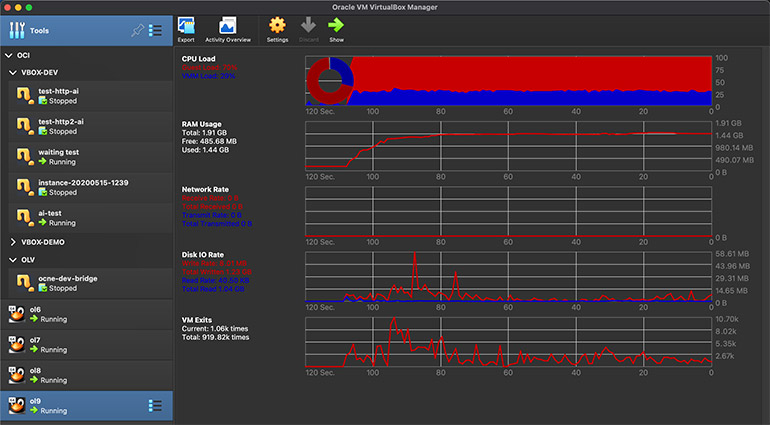Click the ocne-dev-bridge cloud VM icon
The image size is (770, 425).
(25, 283)
